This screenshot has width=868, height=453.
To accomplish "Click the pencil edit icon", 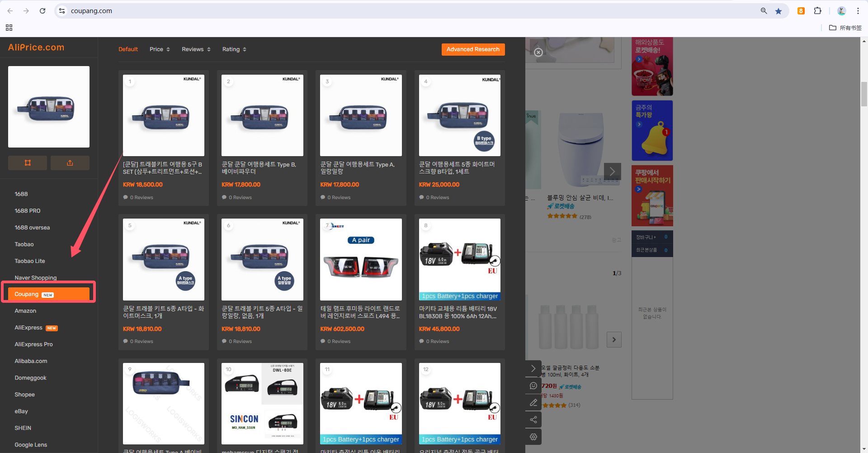I will pos(533,402).
